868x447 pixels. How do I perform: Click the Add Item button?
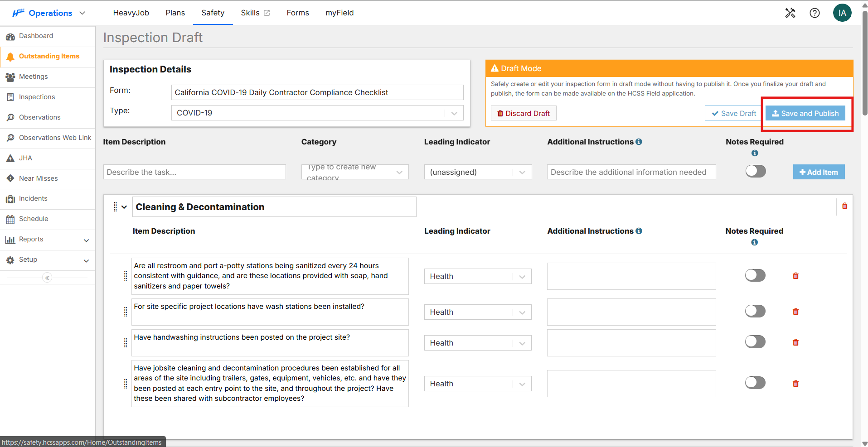[x=819, y=172]
